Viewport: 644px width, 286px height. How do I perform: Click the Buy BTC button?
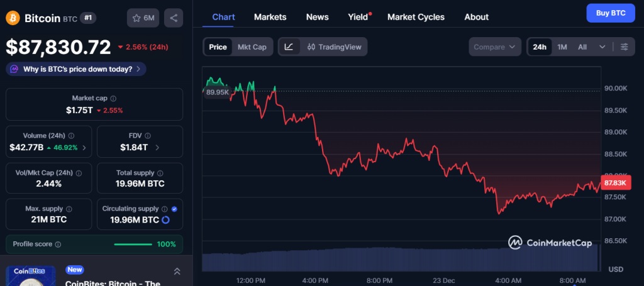(x=610, y=13)
